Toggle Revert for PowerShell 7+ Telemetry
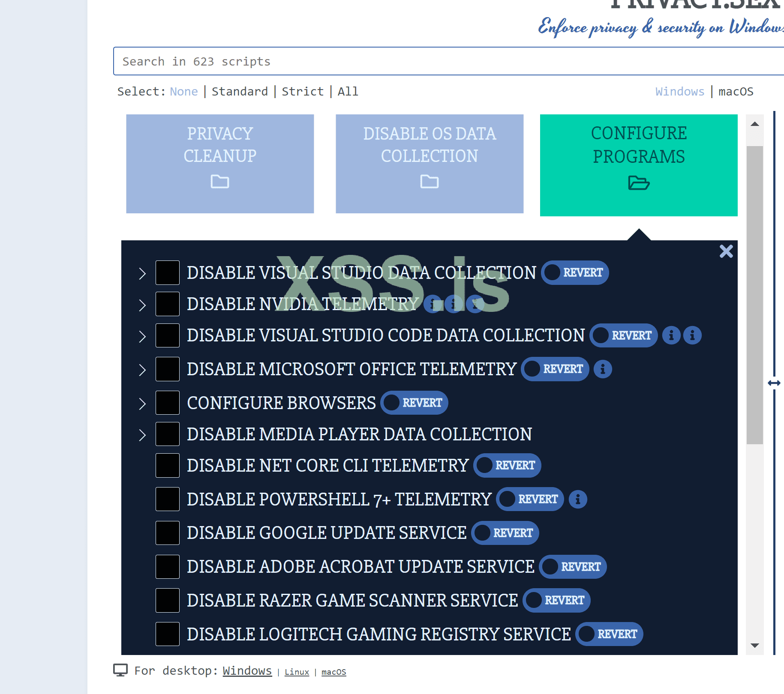 tap(530, 500)
